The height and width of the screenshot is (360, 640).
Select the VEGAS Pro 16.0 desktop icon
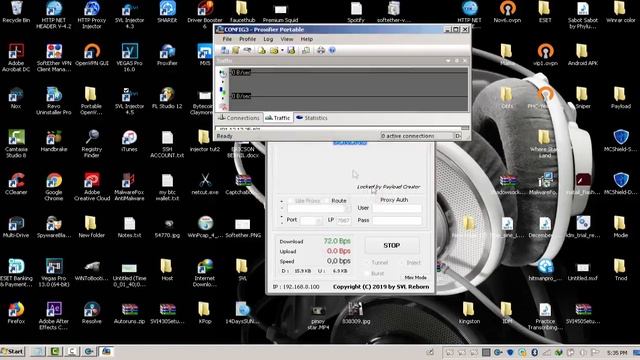tap(129, 58)
